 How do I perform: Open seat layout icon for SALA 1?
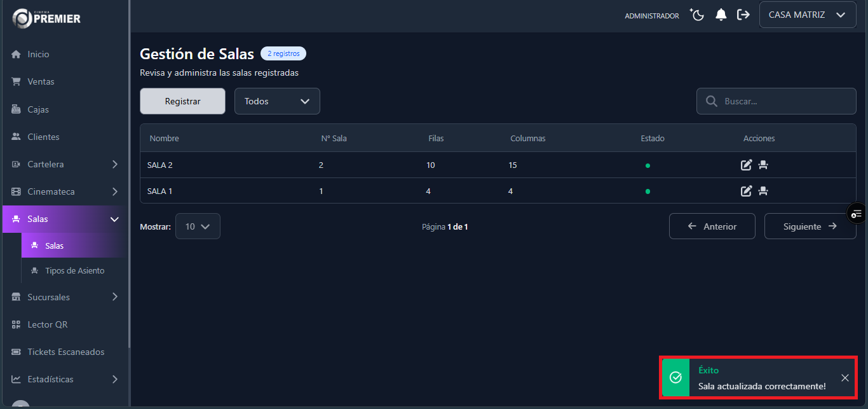pos(763,191)
